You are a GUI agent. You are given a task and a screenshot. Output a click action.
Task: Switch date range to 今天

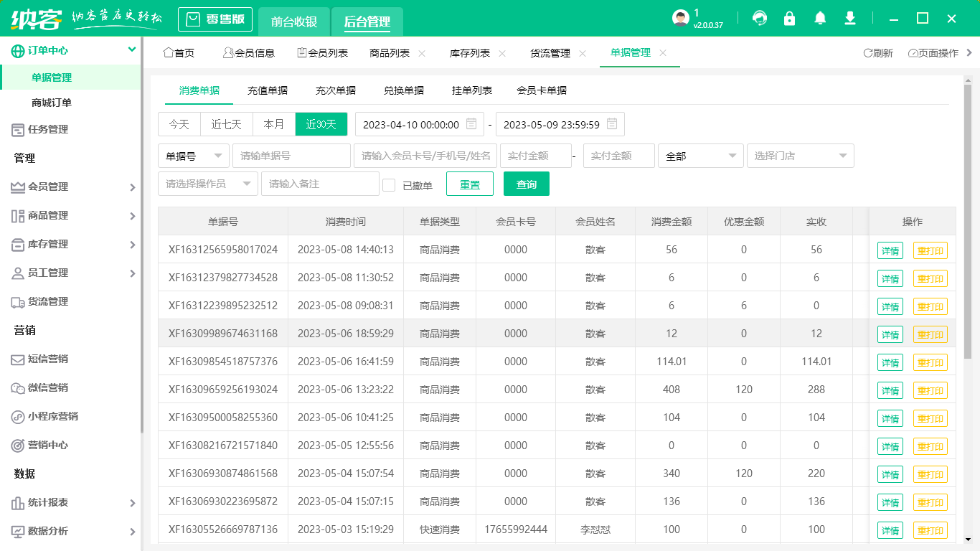179,124
